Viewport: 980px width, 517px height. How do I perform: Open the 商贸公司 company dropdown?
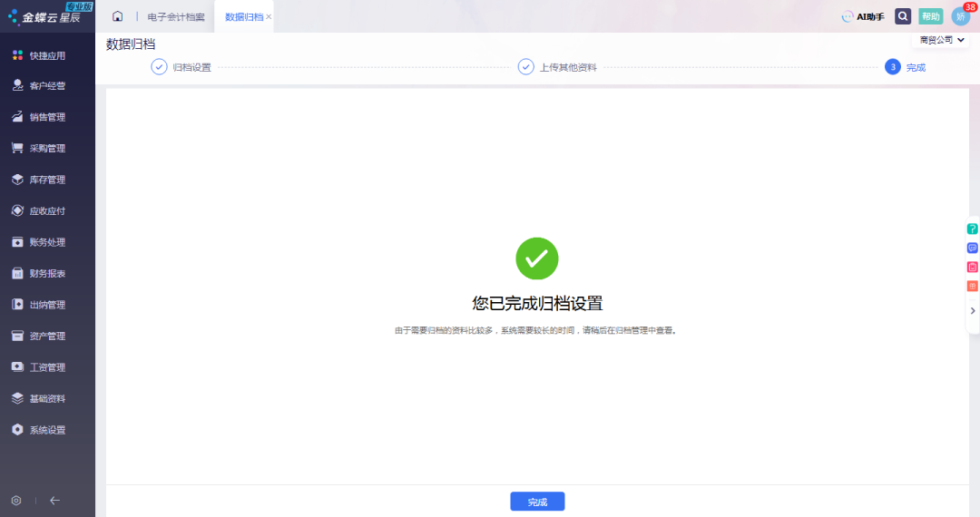[941, 40]
